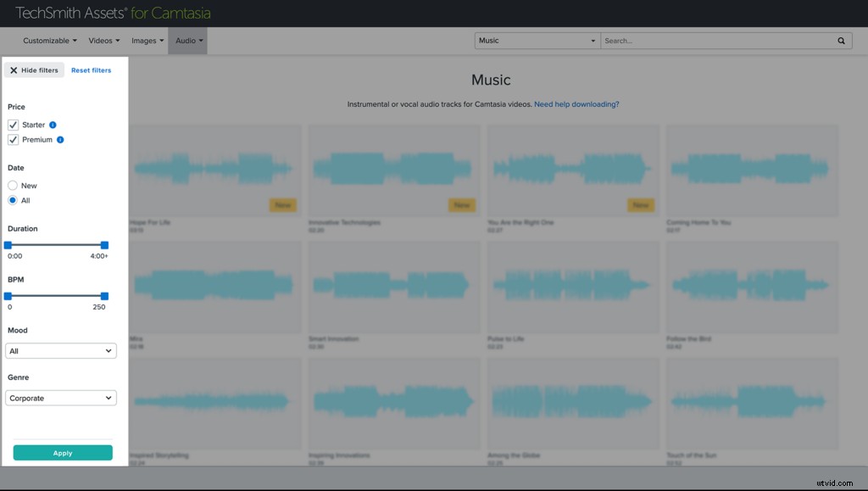
Task: Uncheck the Starter price filter
Action: (x=13, y=124)
